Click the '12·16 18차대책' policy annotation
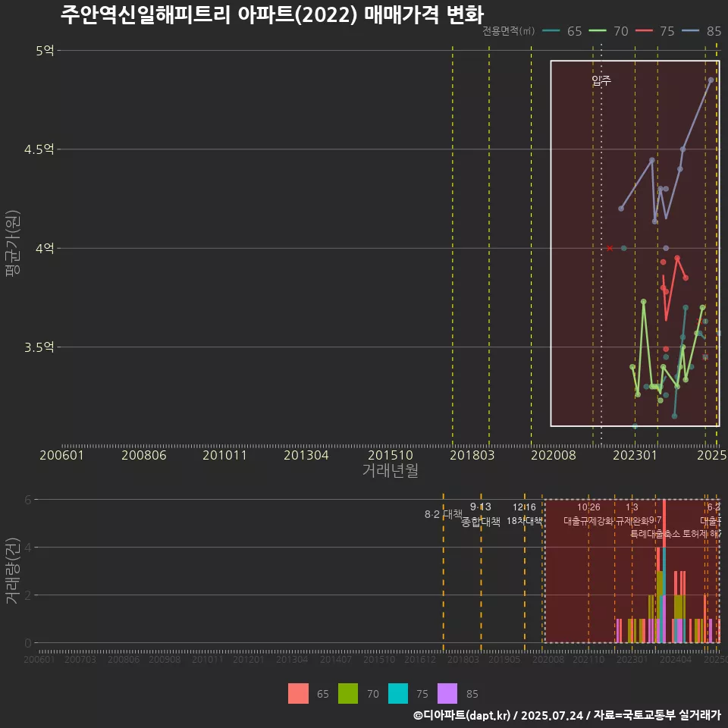The height and width of the screenshot is (728, 728). click(x=524, y=514)
